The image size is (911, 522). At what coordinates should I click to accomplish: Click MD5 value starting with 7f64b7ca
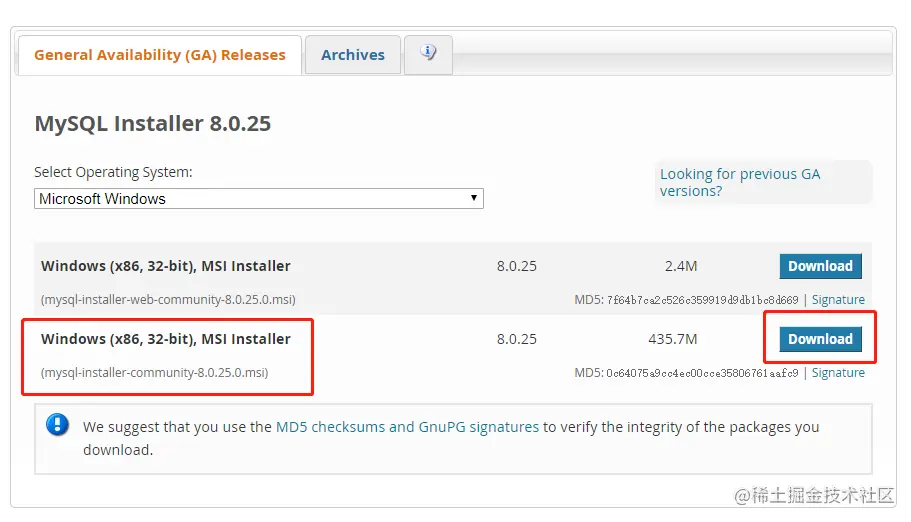click(702, 301)
